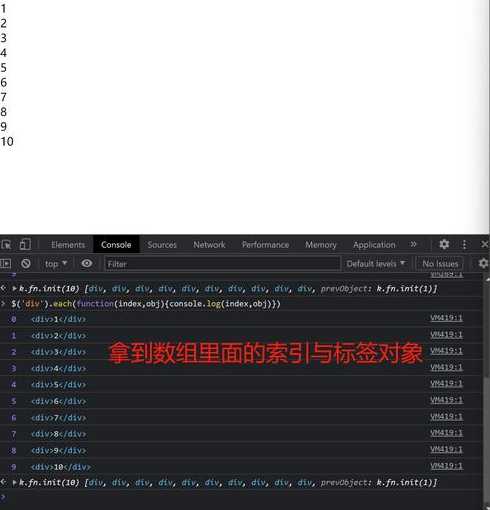
Task: Close the DevTools panel
Action: (485, 244)
